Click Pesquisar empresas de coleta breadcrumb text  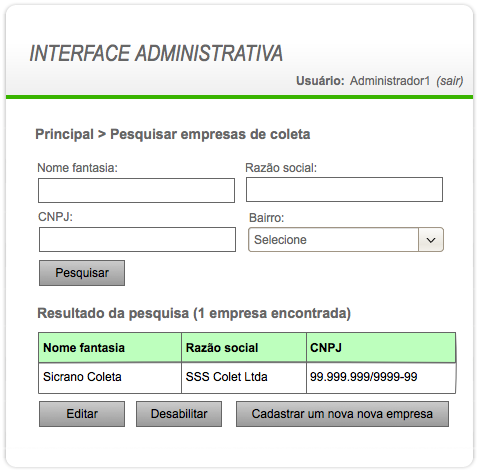[x=210, y=134]
